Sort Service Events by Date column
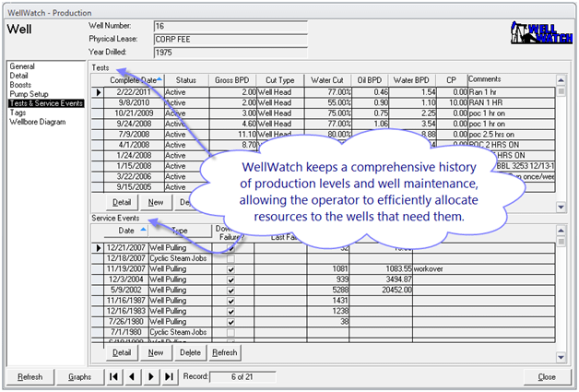 [126, 231]
